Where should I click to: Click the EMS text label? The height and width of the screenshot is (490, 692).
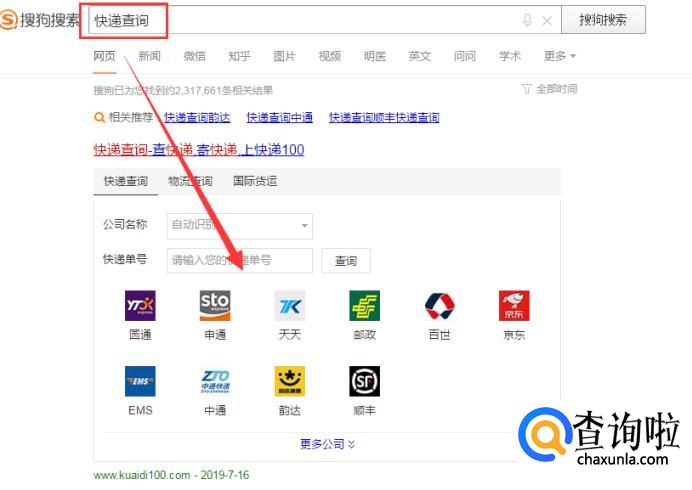click(140, 411)
